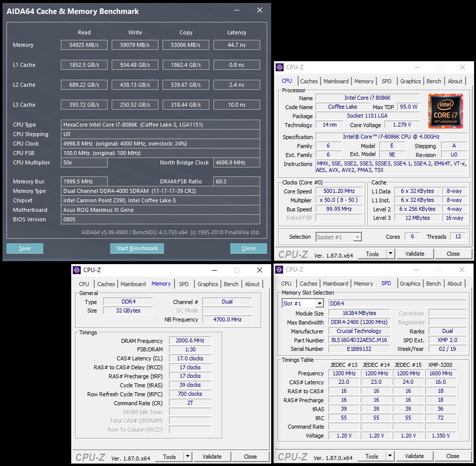The width and height of the screenshot is (476, 466).
Task: Click CPU-Z app icon in SPD window title bar
Action: pos(279,269)
